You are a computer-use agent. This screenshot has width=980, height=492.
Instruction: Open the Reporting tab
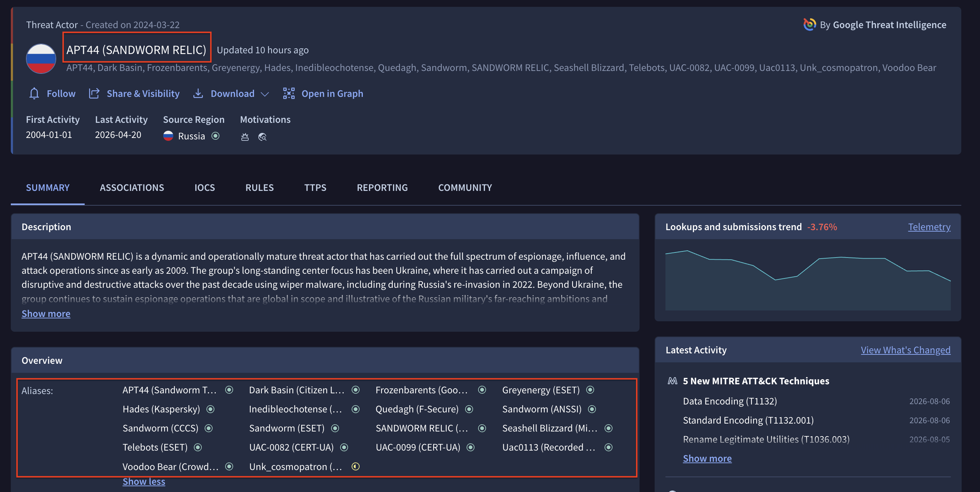click(x=382, y=187)
